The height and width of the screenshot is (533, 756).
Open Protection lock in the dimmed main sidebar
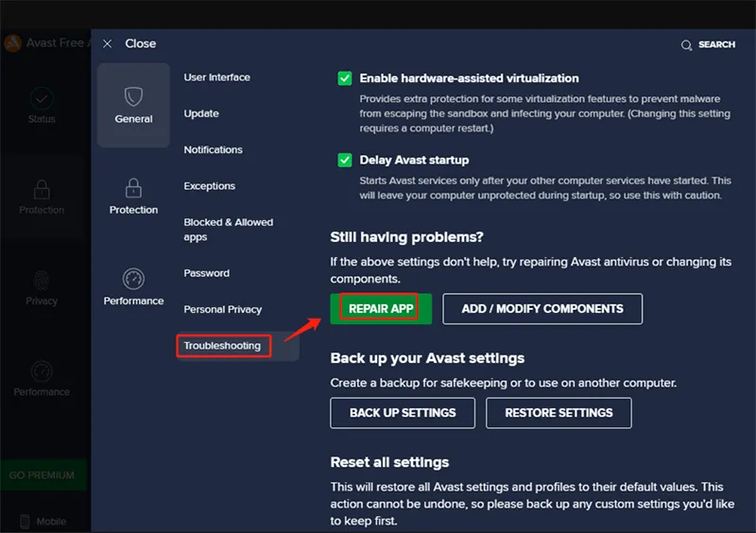[x=42, y=189]
